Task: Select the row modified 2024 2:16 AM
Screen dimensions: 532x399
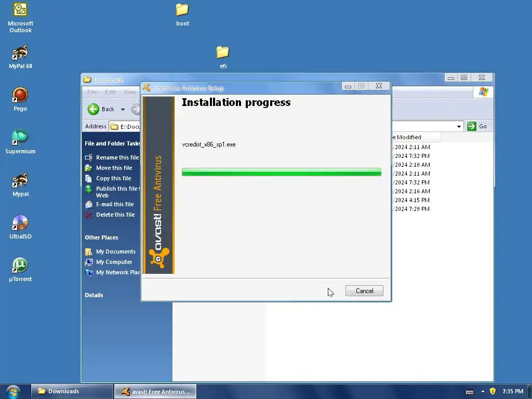Action: (412, 191)
